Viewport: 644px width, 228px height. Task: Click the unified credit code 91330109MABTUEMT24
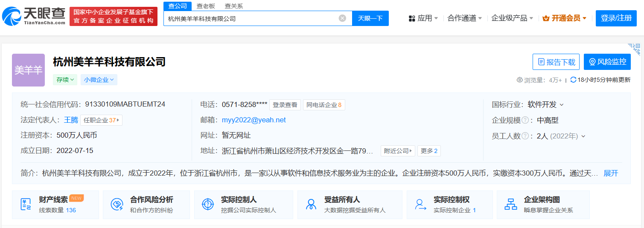point(125,104)
